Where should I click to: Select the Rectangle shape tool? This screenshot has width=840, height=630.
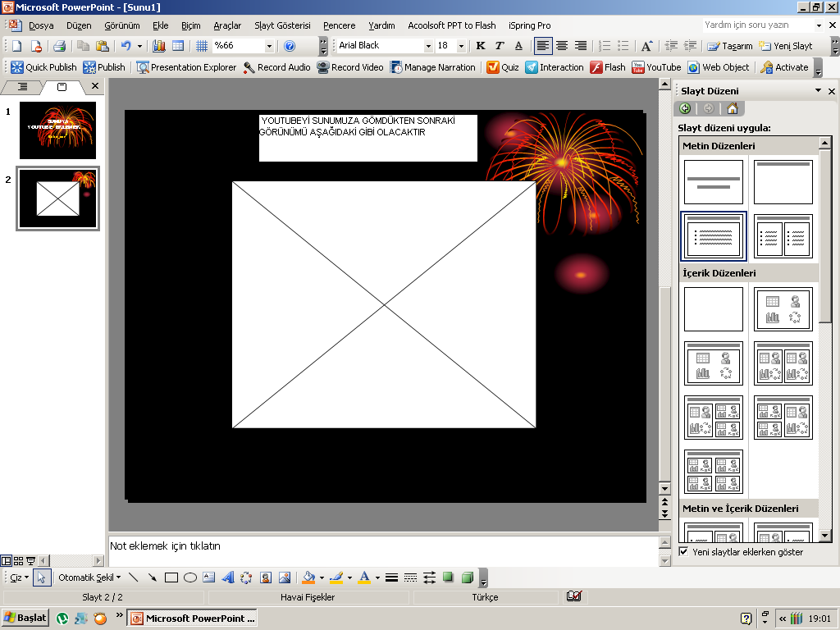(x=171, y=577)
